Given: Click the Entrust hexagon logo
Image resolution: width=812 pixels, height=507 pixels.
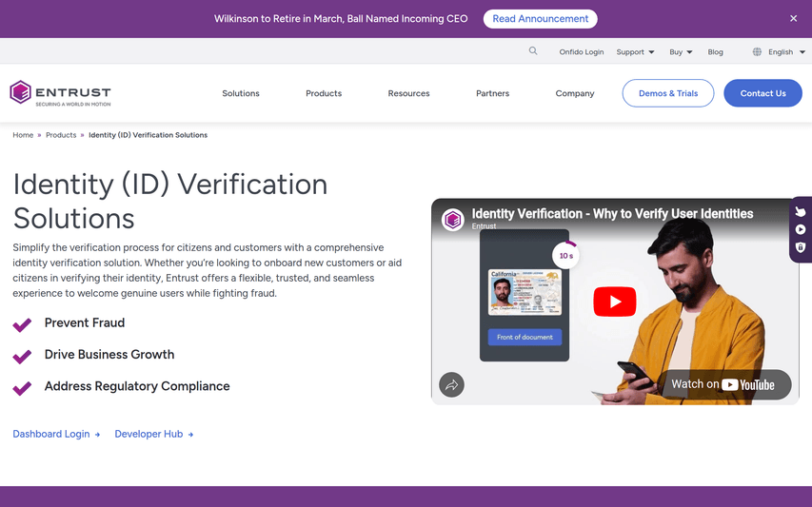Looking at the screenshot, I should pos(21,92).
